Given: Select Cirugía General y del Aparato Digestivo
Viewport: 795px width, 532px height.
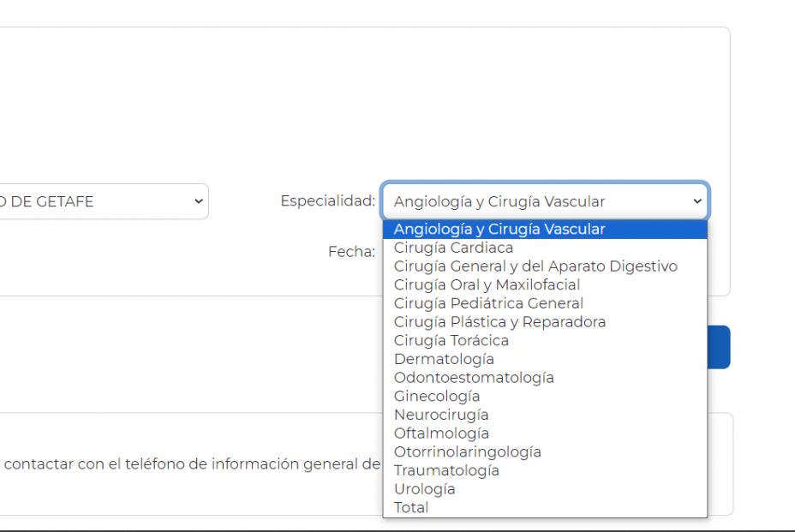Looking at the screenshot, I should tap(535, 266).
